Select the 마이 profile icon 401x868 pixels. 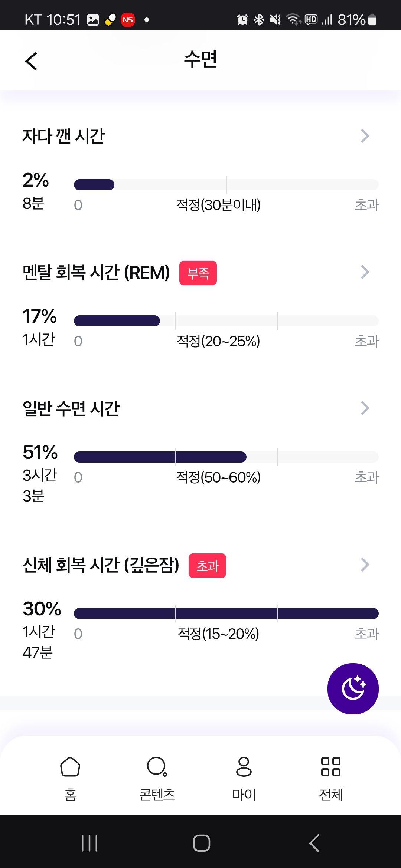[x=244, y=767]
